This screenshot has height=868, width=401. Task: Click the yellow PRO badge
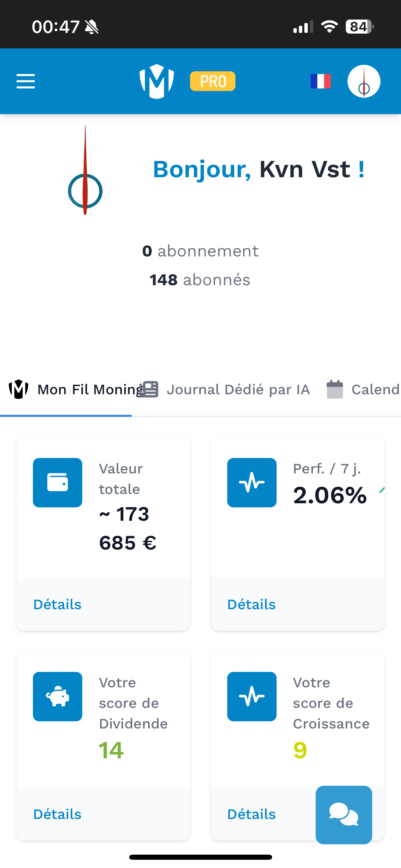[212, 81]
